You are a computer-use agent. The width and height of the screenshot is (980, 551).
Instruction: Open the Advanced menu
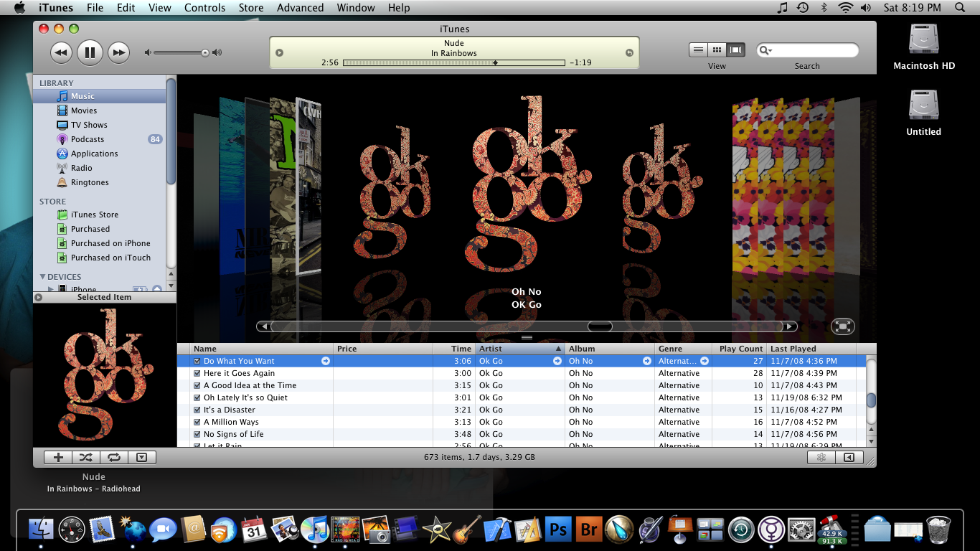tap(300, 8)
